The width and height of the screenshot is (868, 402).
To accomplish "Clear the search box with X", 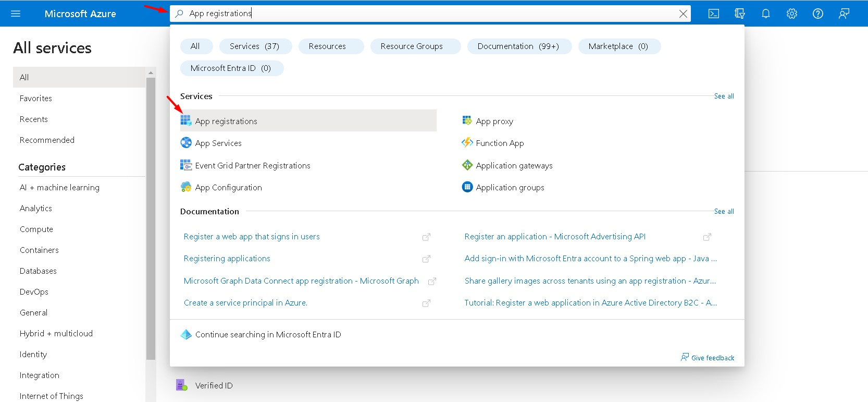I will click(683, 14).
